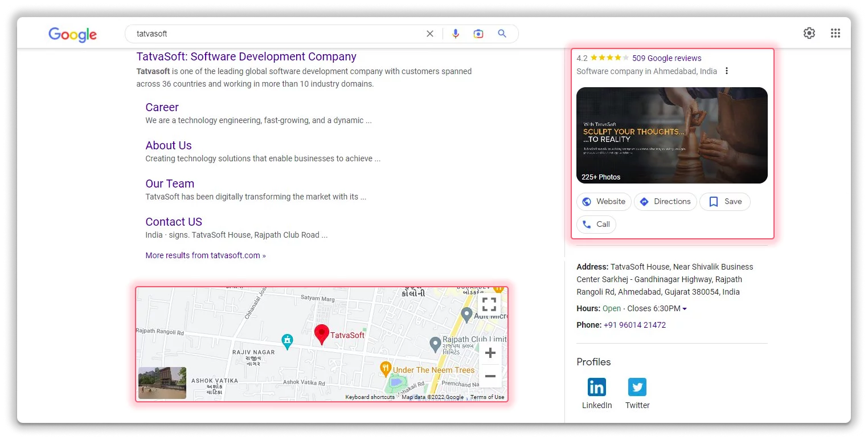Click the Website button
Screen dimensions: 868x440
[604, 202]
